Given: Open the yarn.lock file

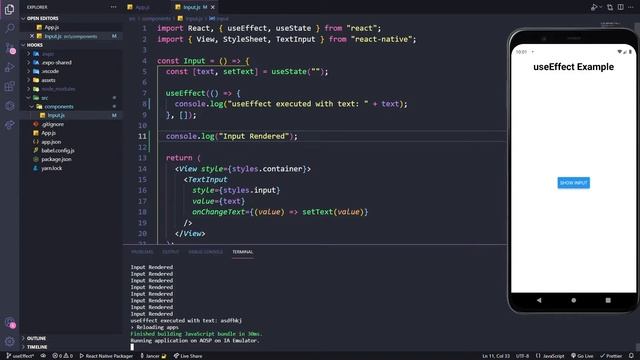Looking at the screenshot, I should point(51,168).
